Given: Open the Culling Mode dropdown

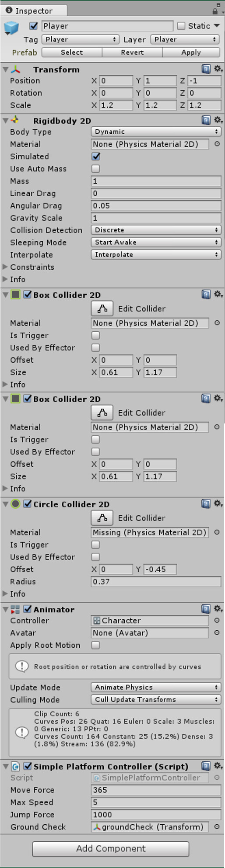Looking at the screenshot, I should (x=156, y=699).
